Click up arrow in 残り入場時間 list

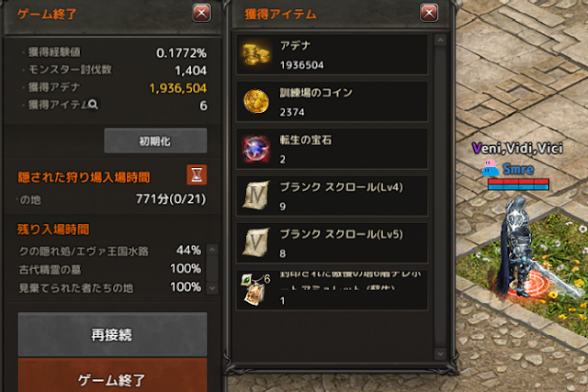pyautogui.click(x=212, y=249)
